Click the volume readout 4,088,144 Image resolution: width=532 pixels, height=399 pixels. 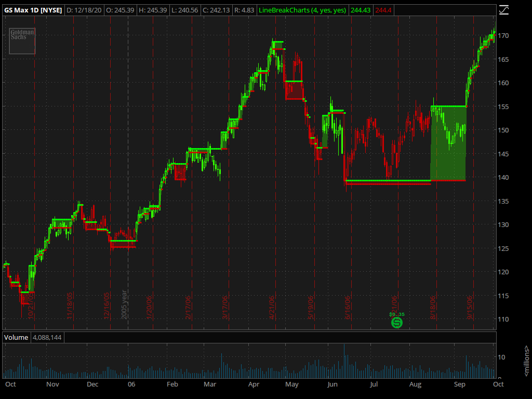pos(47,337)
